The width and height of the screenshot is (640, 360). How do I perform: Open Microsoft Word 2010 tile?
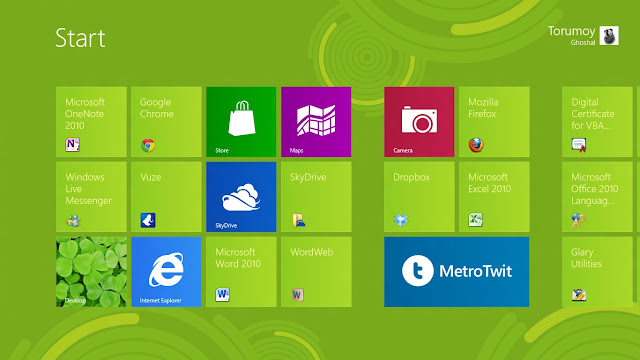point(241,272)
